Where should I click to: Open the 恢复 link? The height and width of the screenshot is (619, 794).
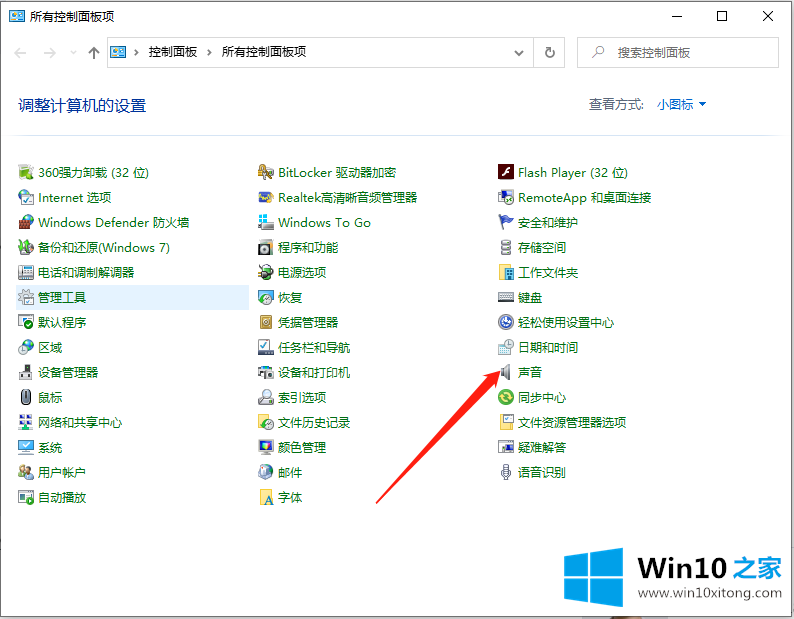(290, 297)
